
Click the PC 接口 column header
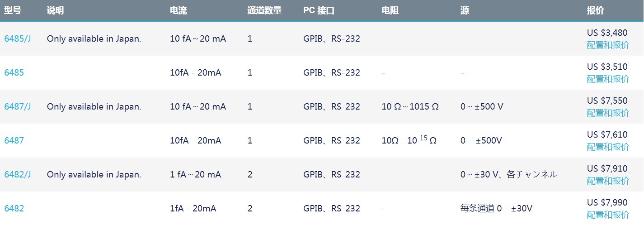(x=319, y=10)
